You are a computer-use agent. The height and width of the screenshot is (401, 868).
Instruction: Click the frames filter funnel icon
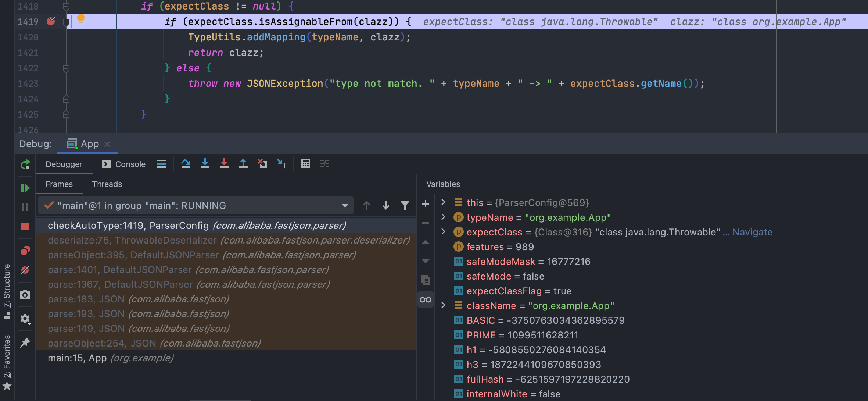point(405,205)
